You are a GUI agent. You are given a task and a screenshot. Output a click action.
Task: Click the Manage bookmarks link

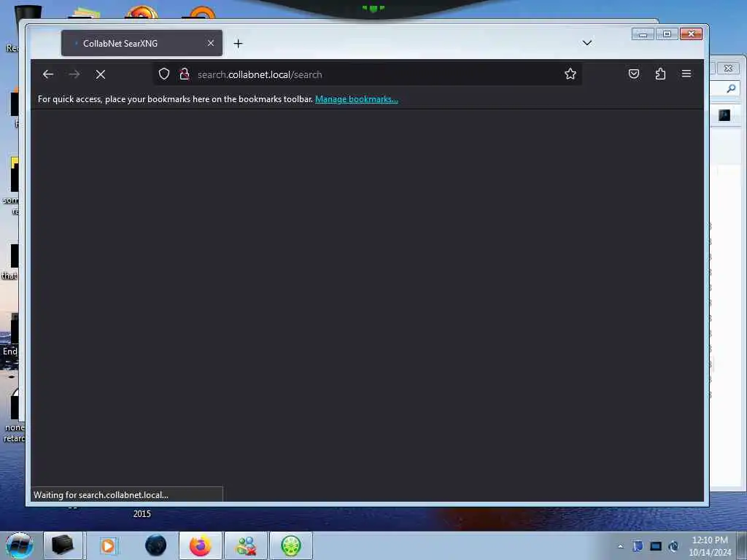[356, 99]
